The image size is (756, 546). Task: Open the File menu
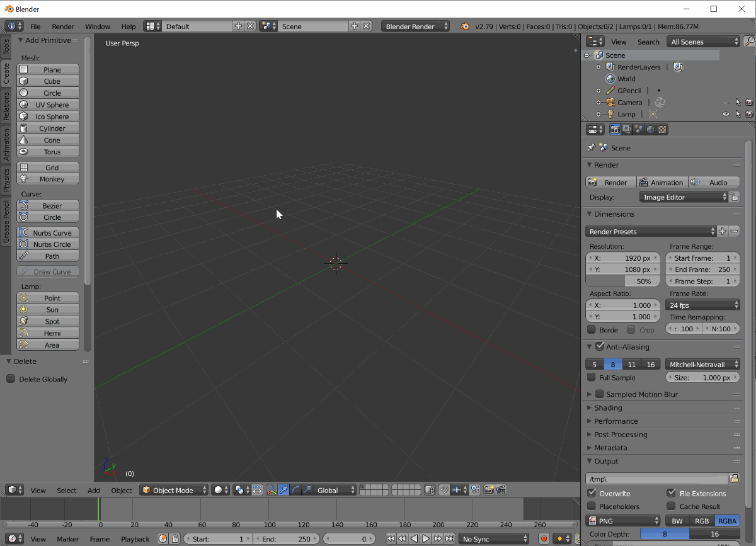point(35,26)
